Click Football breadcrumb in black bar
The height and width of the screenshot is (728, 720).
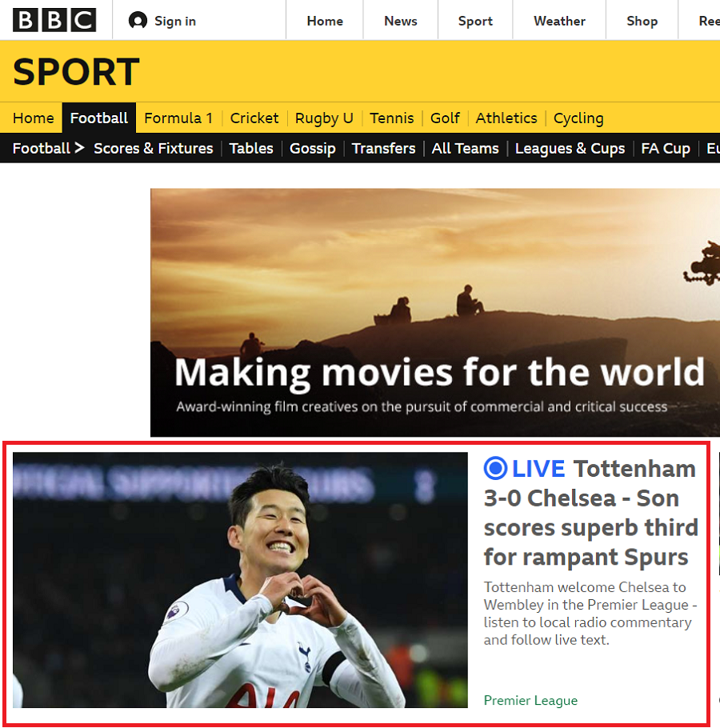(48, 148)
